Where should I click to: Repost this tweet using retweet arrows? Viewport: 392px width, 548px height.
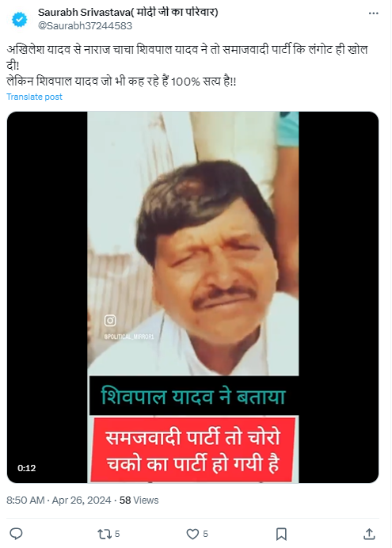click(x=104, y=534)
